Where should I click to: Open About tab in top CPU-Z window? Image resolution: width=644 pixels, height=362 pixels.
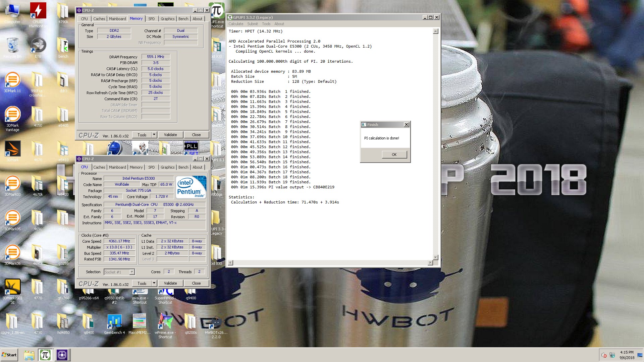pos(197,19)
